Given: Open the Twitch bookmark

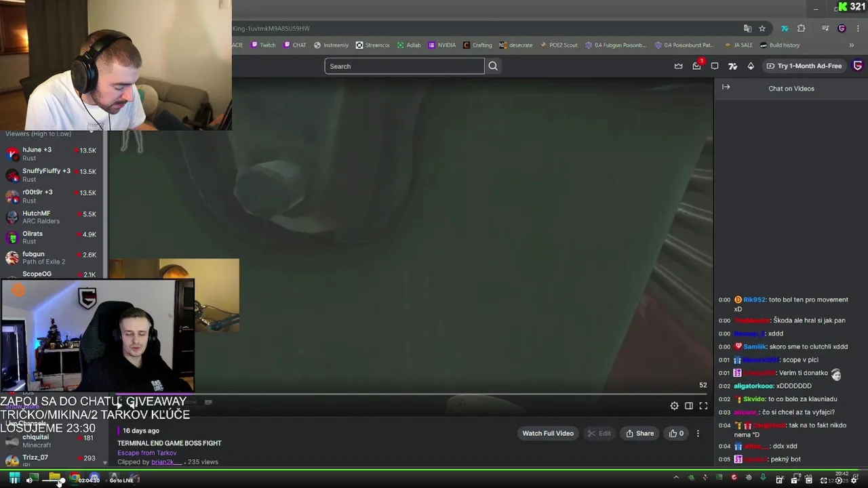Looking at the screenshot, I should click(263, 45).
